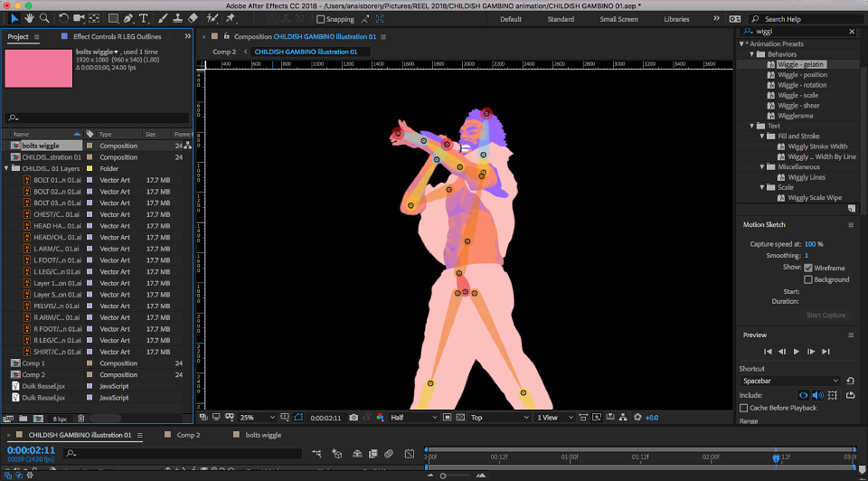Enable the Snapping checkbox
Image resolution: width=868 pixels, height=481 pixels.
coord(320,19)
